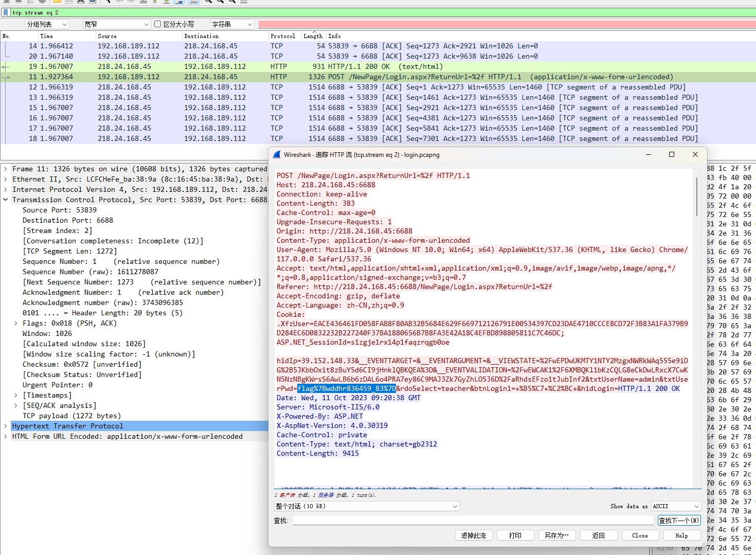
Task: Click the bookmark icon in display filter bar
Action: 6,12
